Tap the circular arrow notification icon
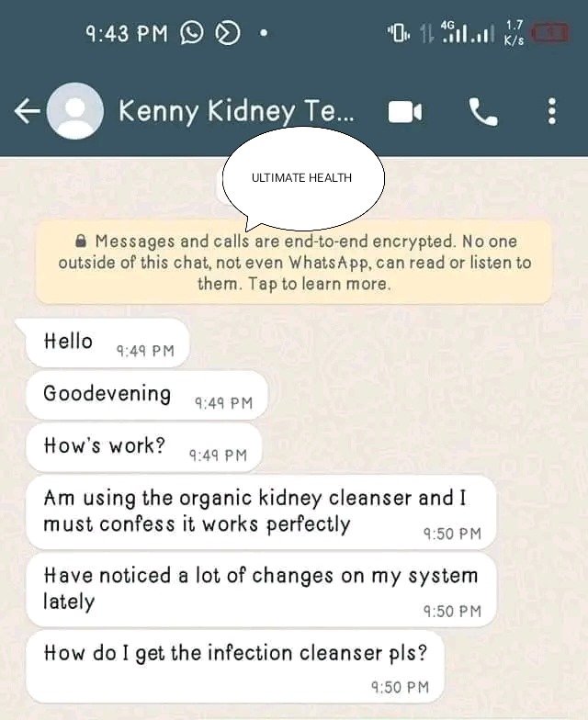 [228, 33]
